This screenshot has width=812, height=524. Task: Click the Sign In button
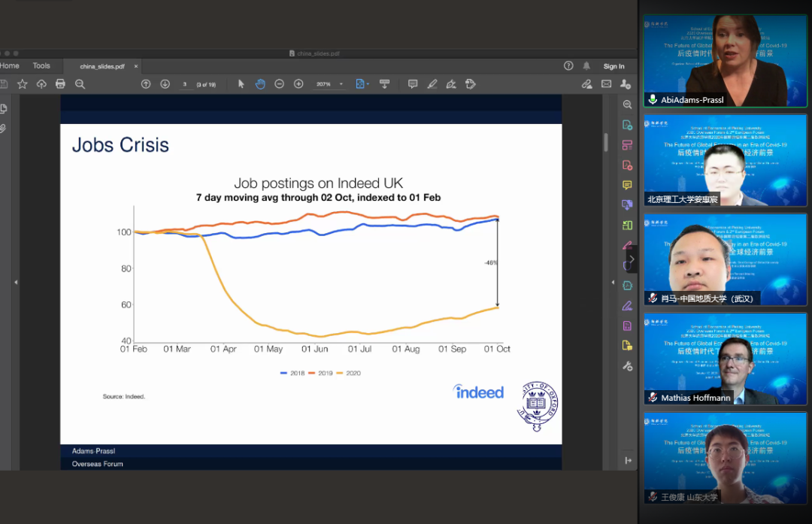pos(614,66)
